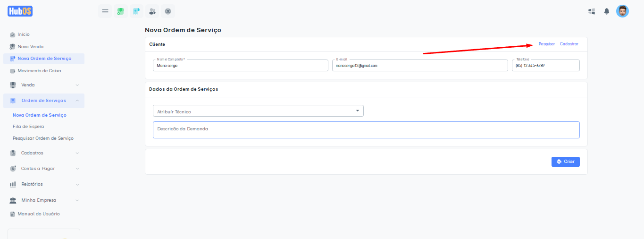Open the user avatar profile menu
This screenshot has width=644, height=239.
[x=622, y=11]
